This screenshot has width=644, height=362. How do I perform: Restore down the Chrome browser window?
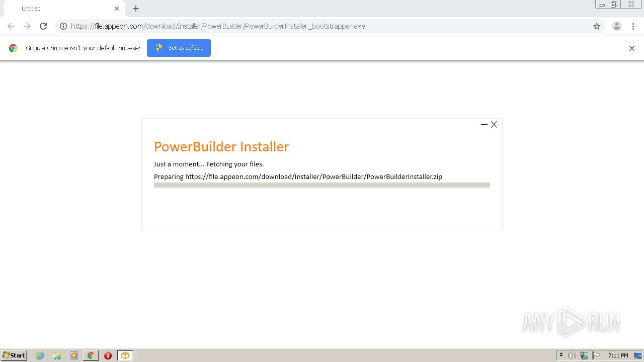[614, 5]
